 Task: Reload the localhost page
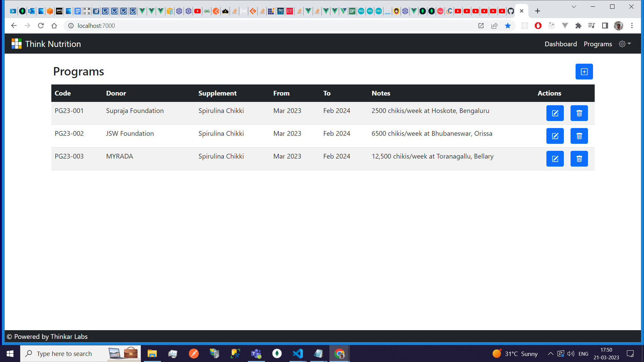(x=41, y=26)
